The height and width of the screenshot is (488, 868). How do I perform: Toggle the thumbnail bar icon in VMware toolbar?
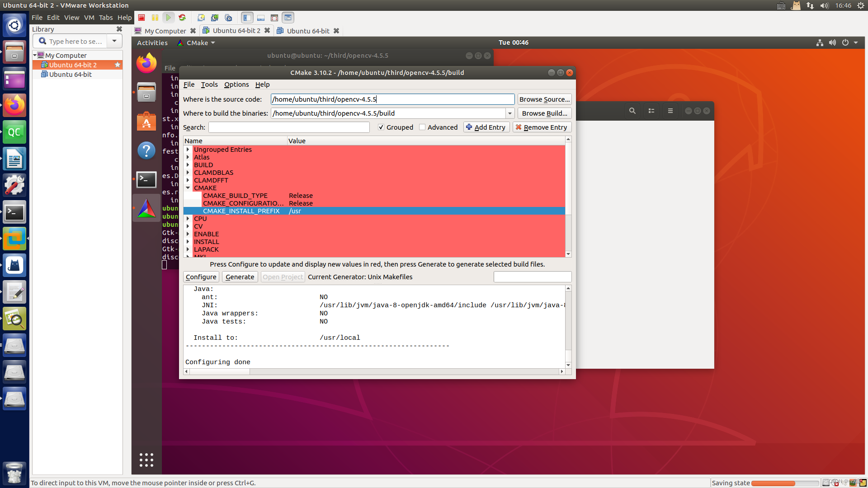click(261, 18)
